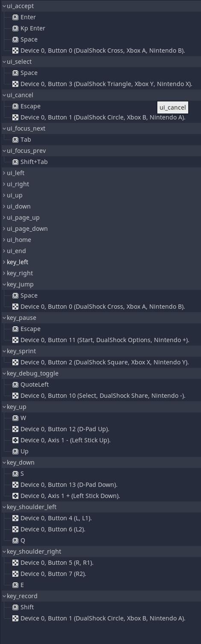201x644 pixels.
Task: Click joypad icon for Button 6 (L2)
Action: click(15, 529)
